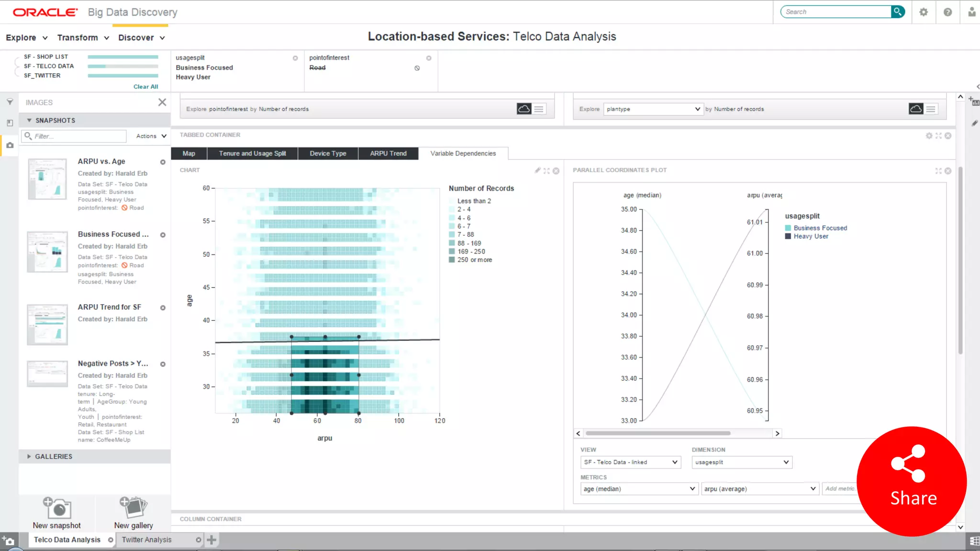Click the Heavy User legend swatch

(x=788, y=236)
